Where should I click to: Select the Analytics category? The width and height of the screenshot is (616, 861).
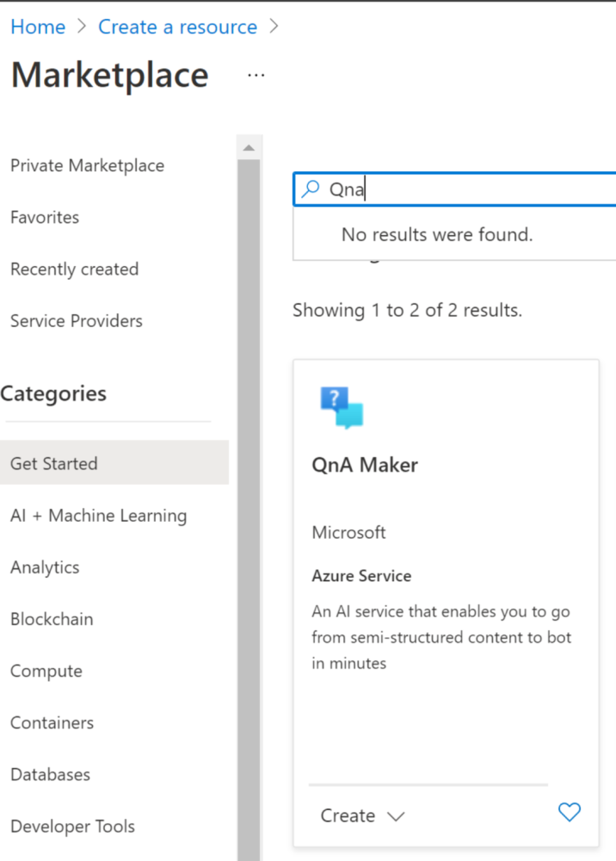pyautogui.click(x=45, y=567)
